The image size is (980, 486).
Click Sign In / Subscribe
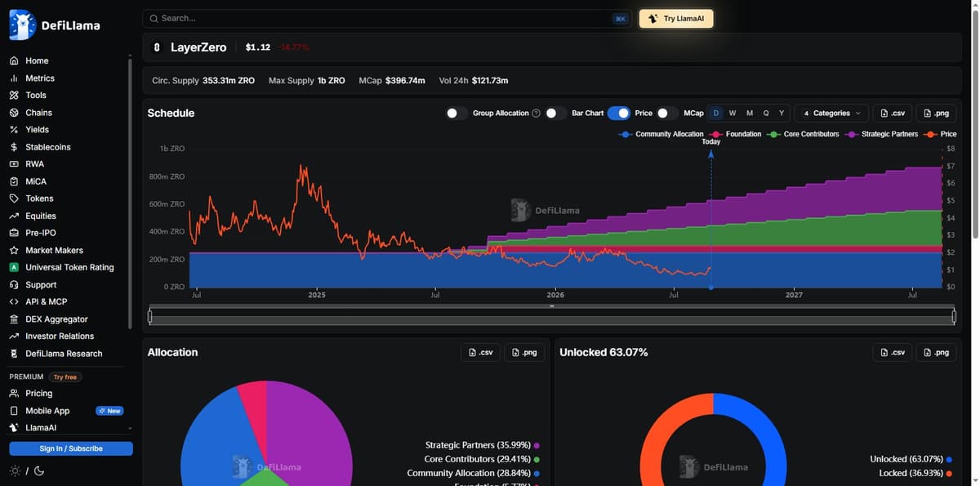click(x=71, y=448)
